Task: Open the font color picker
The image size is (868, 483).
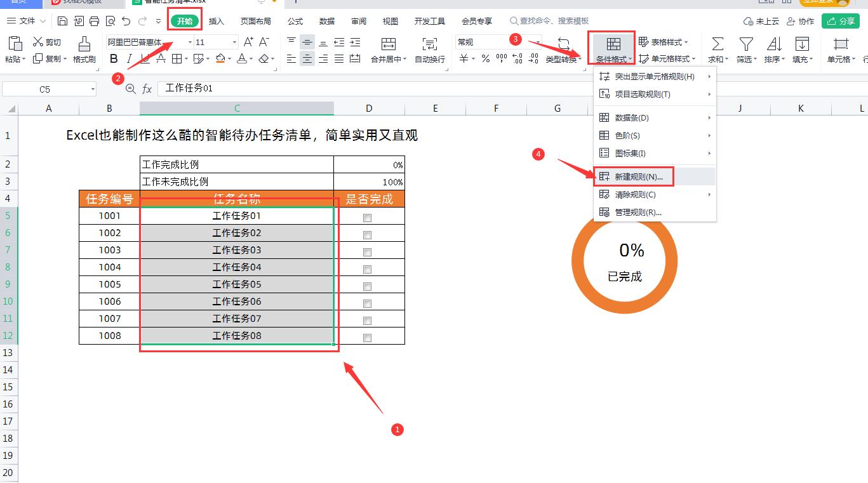Action: 241,58
